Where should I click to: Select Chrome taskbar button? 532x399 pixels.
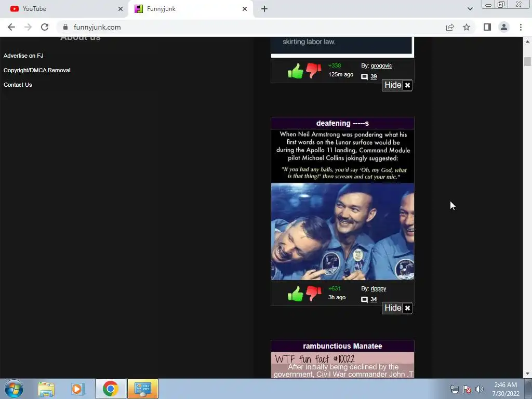coord(111,389)
